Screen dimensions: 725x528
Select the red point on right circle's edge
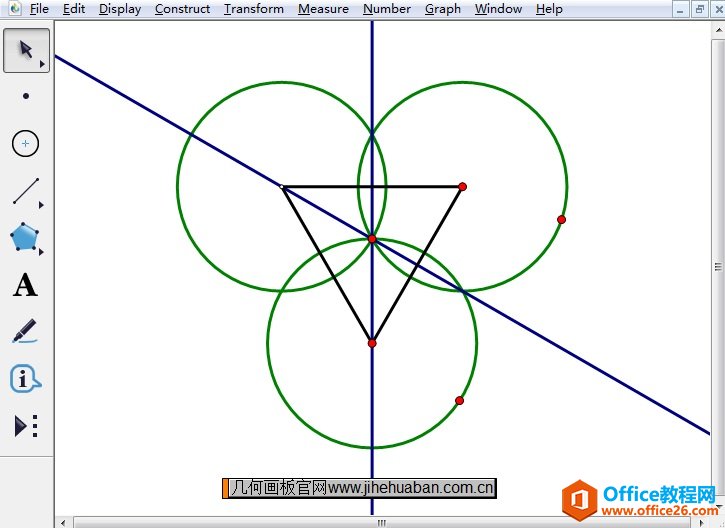coord(561,220)
